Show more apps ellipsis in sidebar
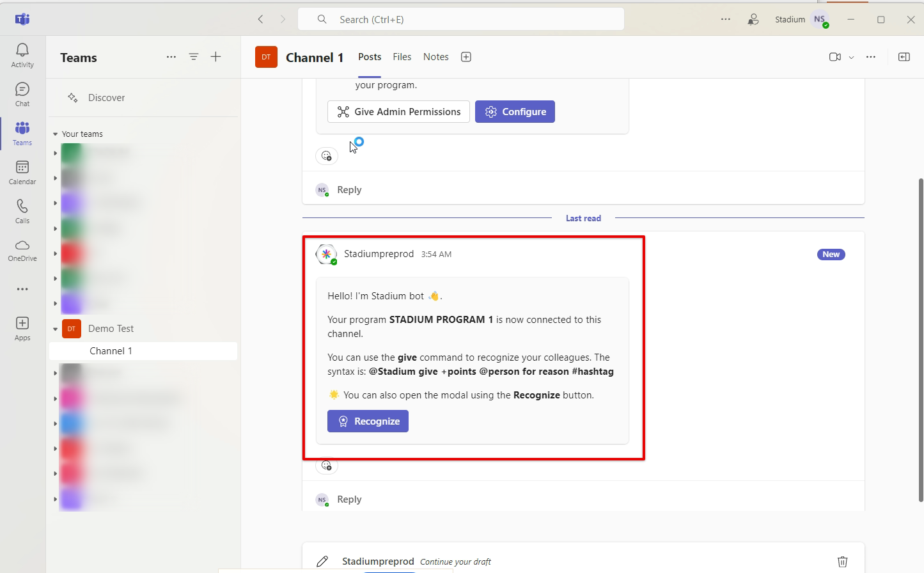The image size is (924, 573). coord(22,289)
